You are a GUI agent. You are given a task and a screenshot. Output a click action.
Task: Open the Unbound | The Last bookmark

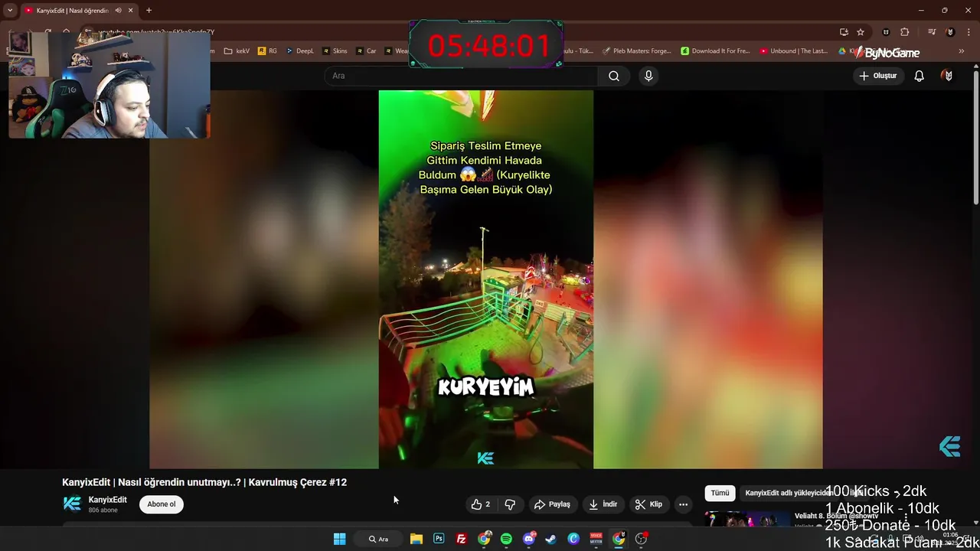click(794, 51)
